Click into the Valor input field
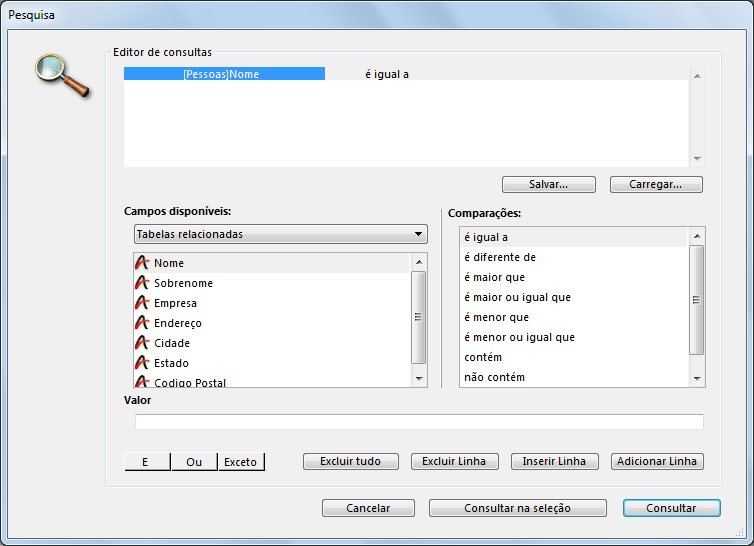754x546 pixels. click(x=419, y=421)
